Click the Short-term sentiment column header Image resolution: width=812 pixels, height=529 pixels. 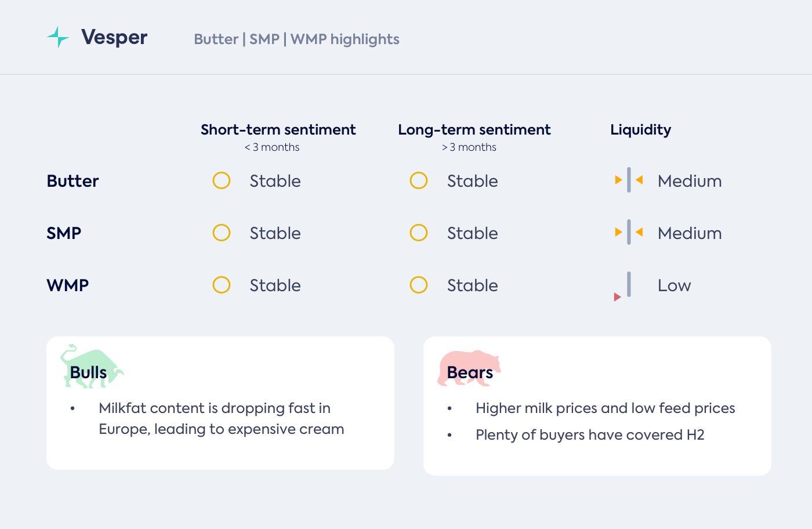point(278,130)
